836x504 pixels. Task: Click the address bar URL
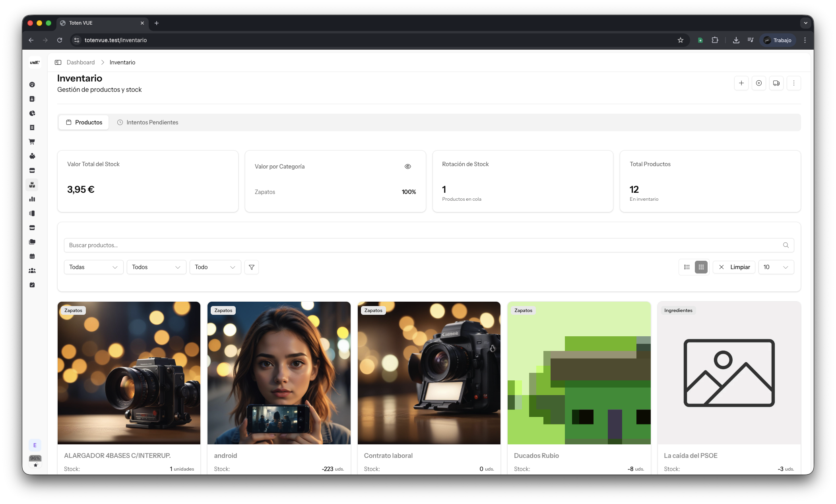pyautogui.click(x=116, y=40)
